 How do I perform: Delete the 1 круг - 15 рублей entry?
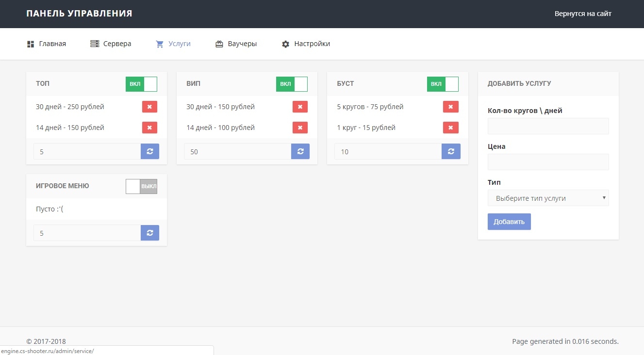[x=451, y=128]
